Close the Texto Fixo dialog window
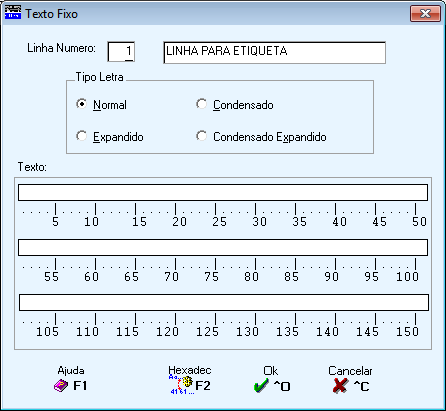446x411 pixels. pyautogui.click(x=425, y=14)
